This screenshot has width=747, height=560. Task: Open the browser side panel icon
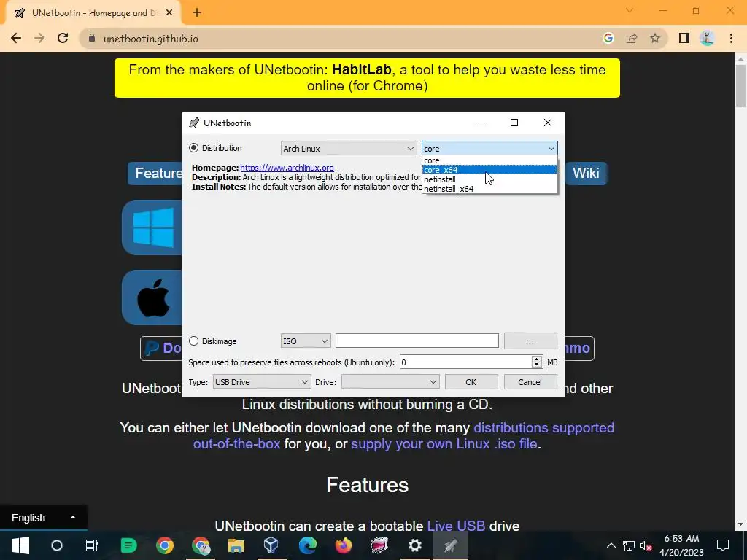684,38
